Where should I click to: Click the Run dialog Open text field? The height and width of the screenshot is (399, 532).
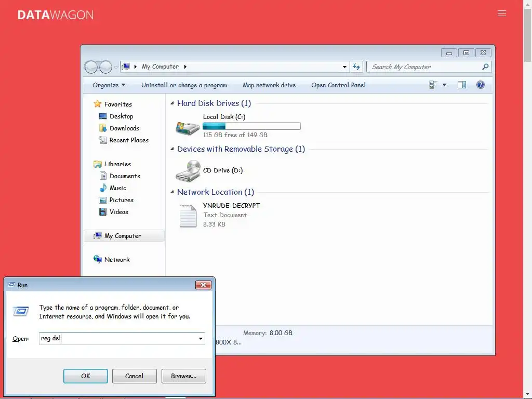(118, 338)
